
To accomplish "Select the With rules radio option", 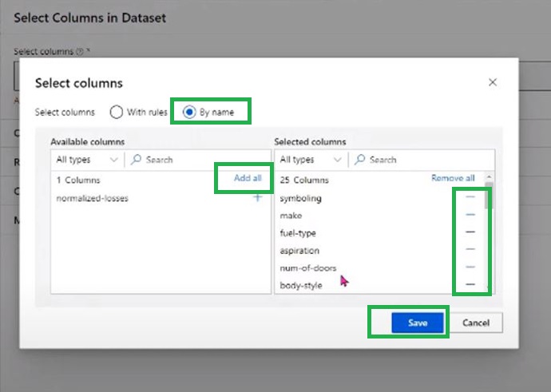I will (117, 112).
